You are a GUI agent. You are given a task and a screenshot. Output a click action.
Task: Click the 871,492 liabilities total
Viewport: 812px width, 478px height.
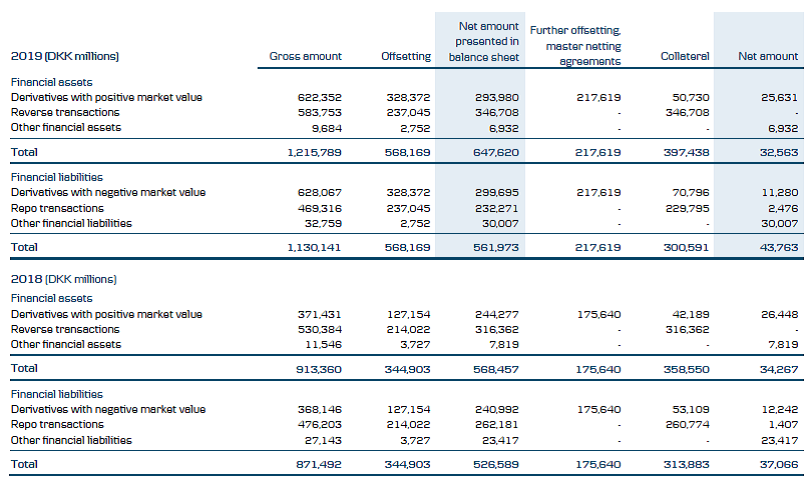pyautogui.click(x=320, y=464)
